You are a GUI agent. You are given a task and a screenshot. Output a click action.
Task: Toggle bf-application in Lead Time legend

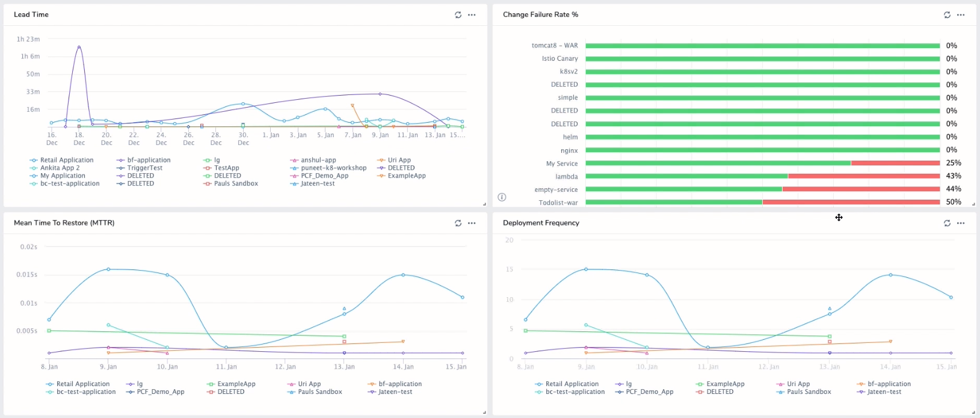144,160
